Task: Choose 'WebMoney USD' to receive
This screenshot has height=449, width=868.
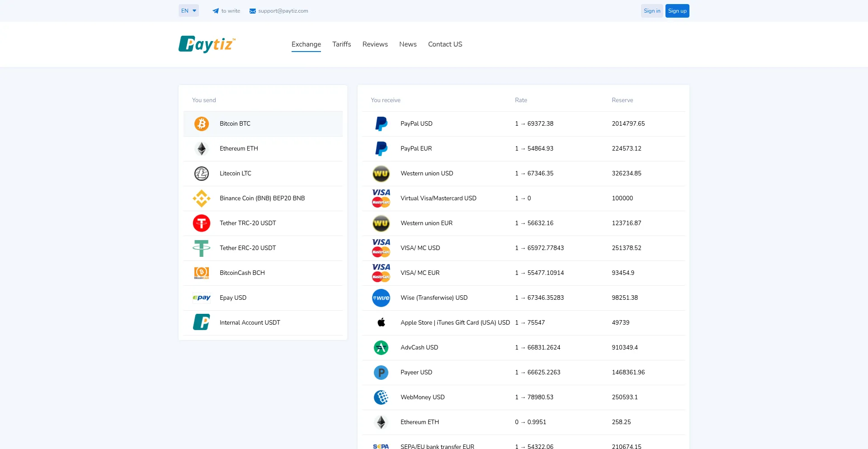Action: (x=524, y=397)
